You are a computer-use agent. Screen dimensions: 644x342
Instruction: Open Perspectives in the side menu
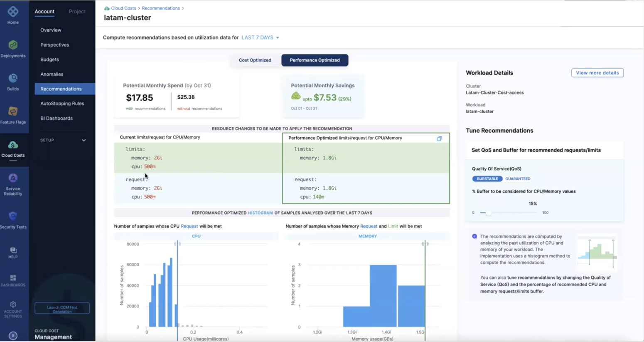coord(55,45)
